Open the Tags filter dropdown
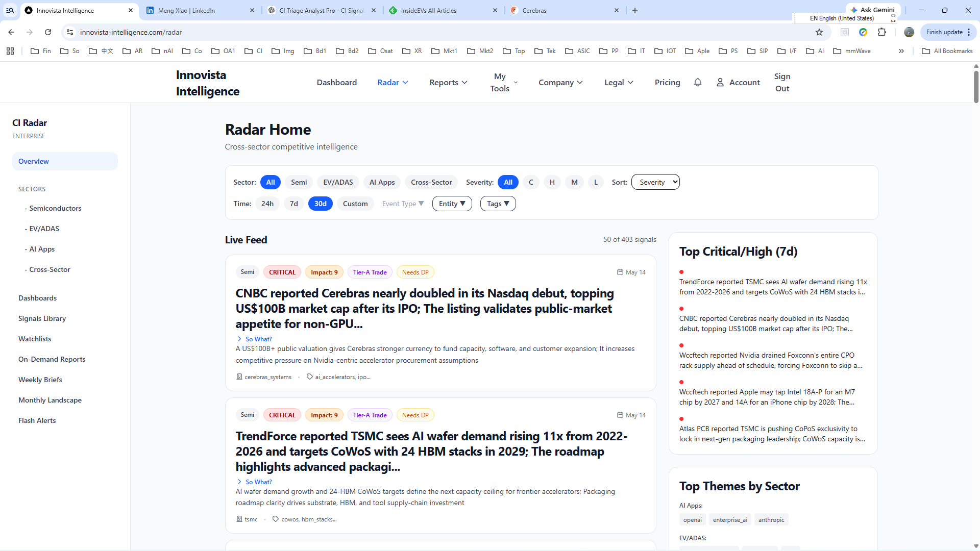This screenshot has height=551, width=980. pos(498,204)
